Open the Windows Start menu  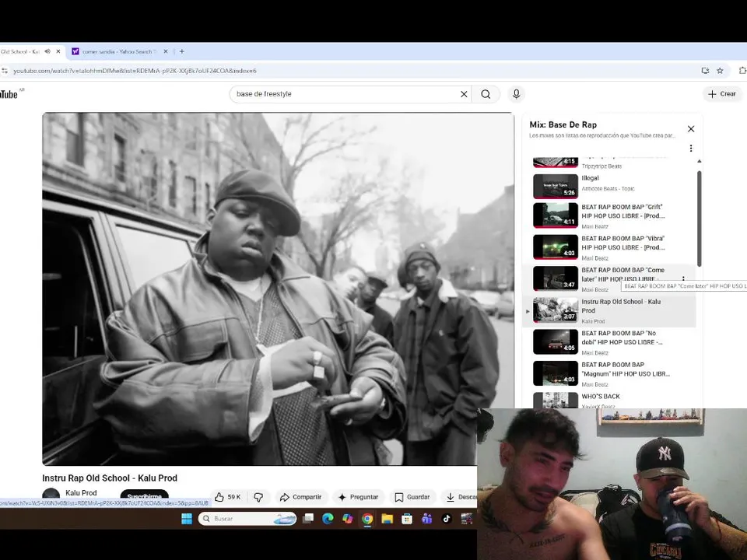click(187, 519)
